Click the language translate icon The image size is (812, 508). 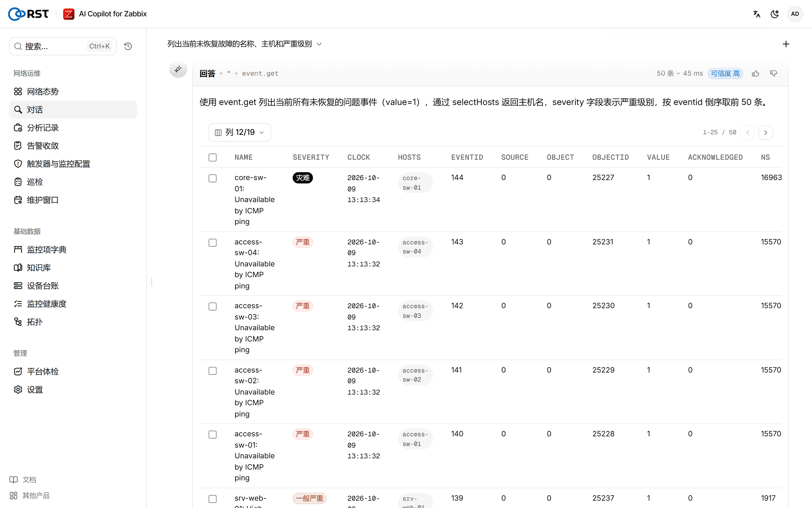757,14
